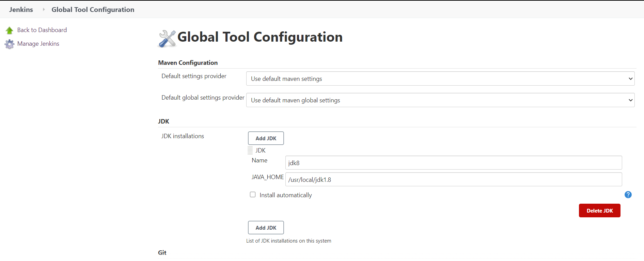Click the Name label under JDK
Image resolution: width=644 pixels, height=261 pixels.
[x=260, y=160]
